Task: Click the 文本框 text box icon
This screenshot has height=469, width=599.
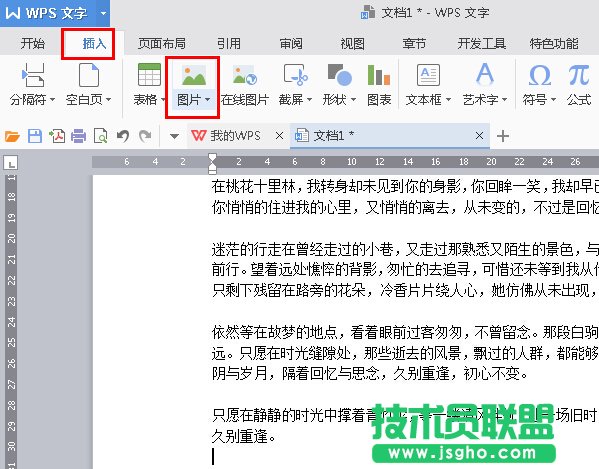Action: [x=428, y=75]
